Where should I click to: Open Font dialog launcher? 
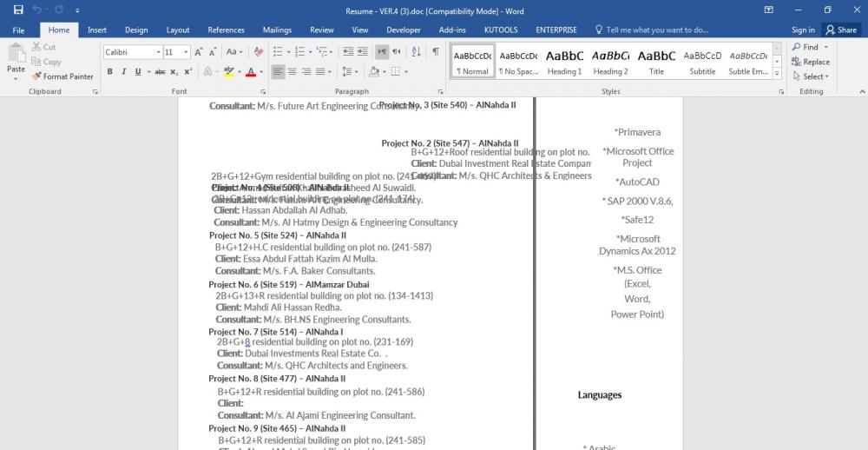pyautogui.click(x=263, y=91)
